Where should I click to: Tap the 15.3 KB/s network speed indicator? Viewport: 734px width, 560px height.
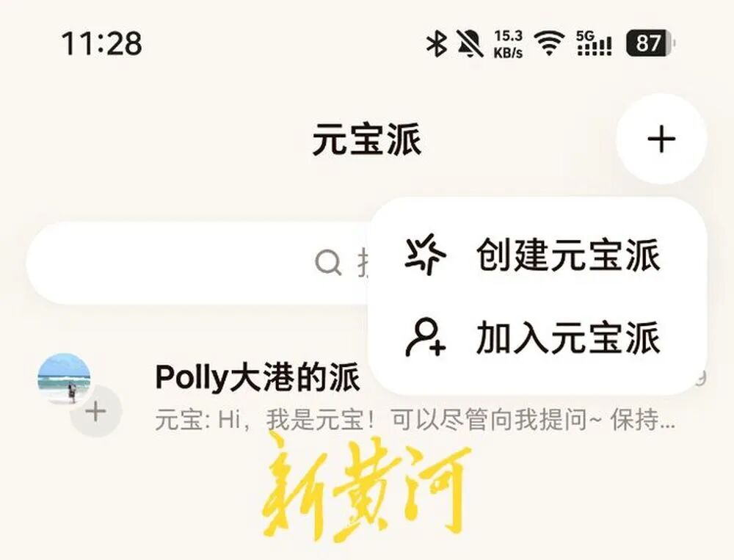[509, 44]
